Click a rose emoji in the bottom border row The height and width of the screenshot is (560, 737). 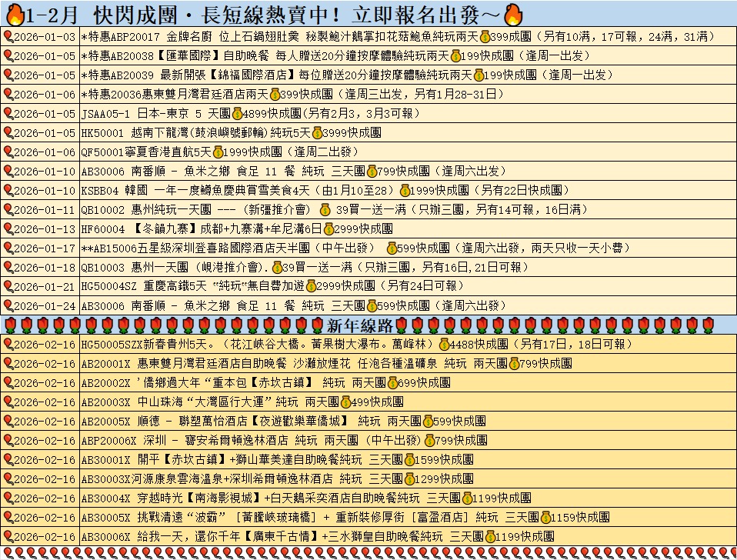coord(77,554)
